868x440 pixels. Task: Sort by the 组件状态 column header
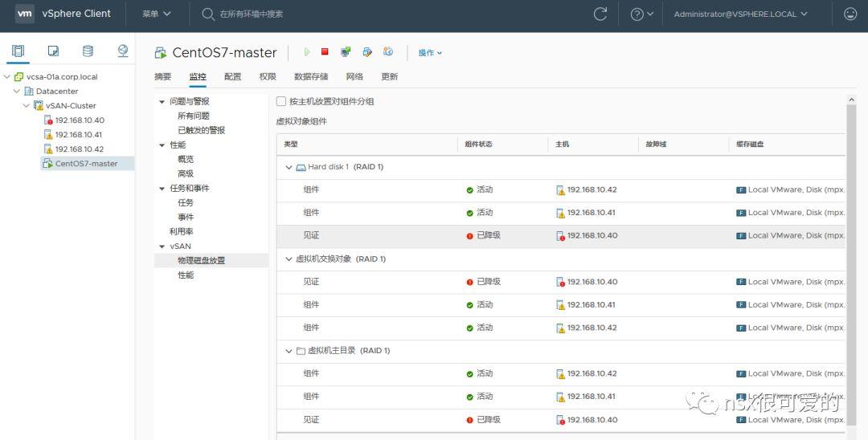pyautogui.click(x=478, y=145)
